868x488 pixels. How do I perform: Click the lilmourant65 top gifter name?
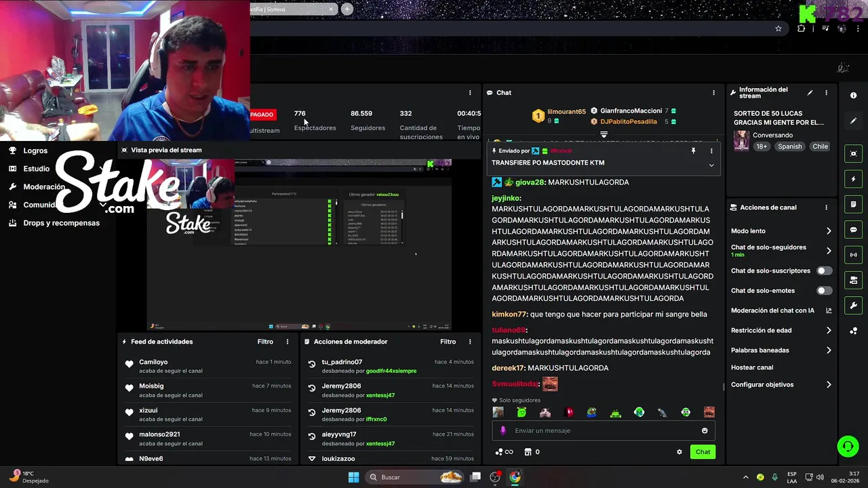tap(566, 112)
